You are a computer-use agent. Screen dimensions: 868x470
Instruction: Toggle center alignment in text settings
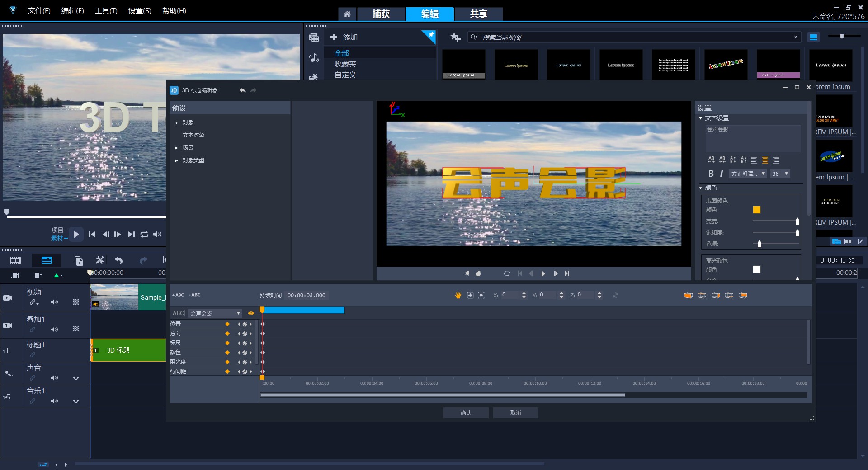[x=765, y=160]
